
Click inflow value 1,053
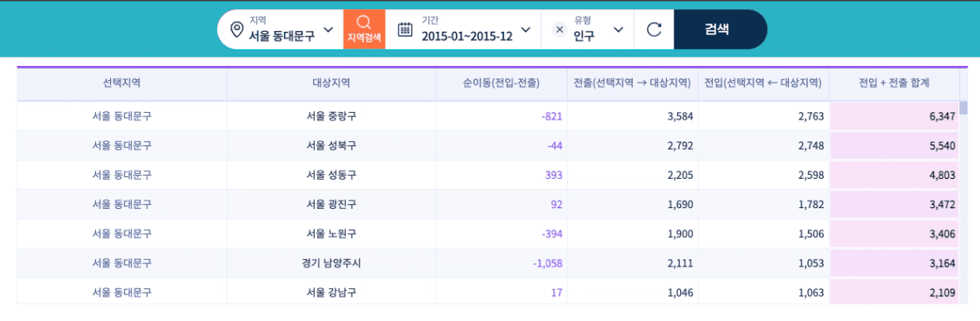tap(812, 263)
